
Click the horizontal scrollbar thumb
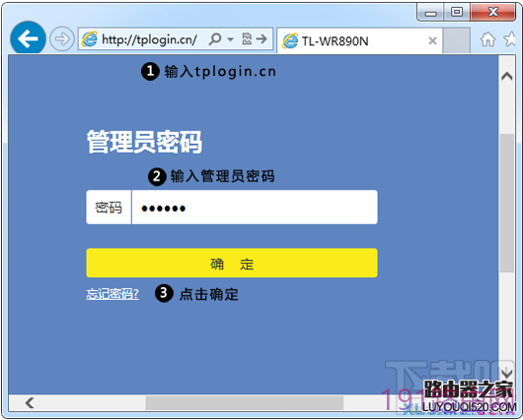pos(245,403)
